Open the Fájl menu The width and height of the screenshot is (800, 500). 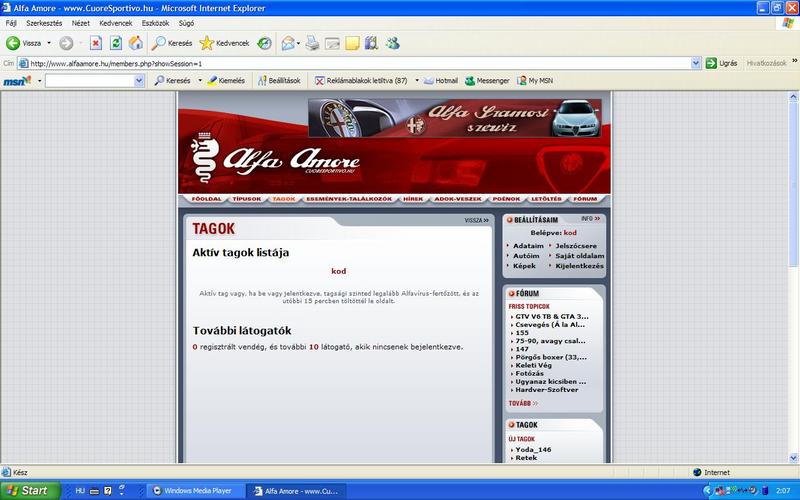11,23
